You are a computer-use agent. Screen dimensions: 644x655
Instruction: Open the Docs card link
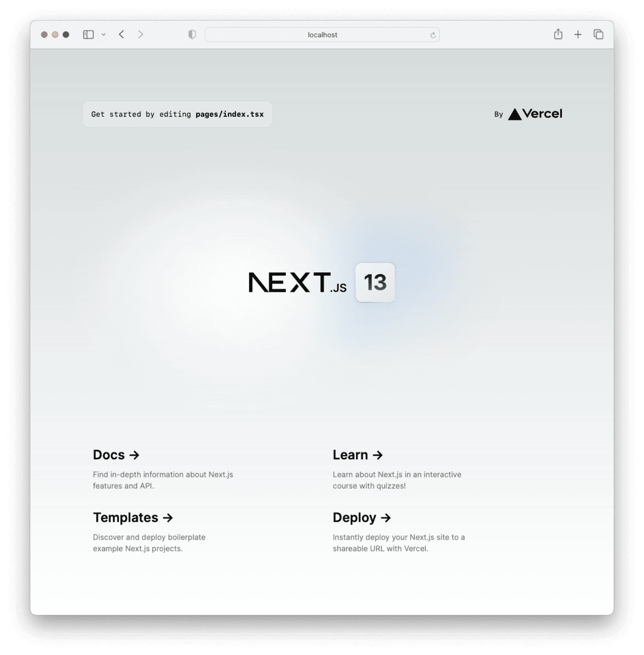(116, 455)
